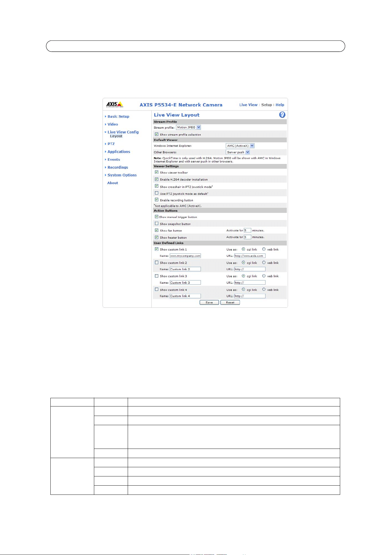Uncheck Show custom link 1
Image resolution: width=392 pixels, height=555 pixels.
coord(156,249)
